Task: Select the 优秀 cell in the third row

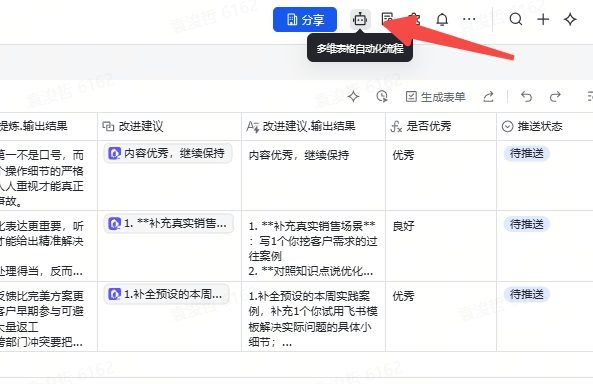Action: tap(441, 317)
